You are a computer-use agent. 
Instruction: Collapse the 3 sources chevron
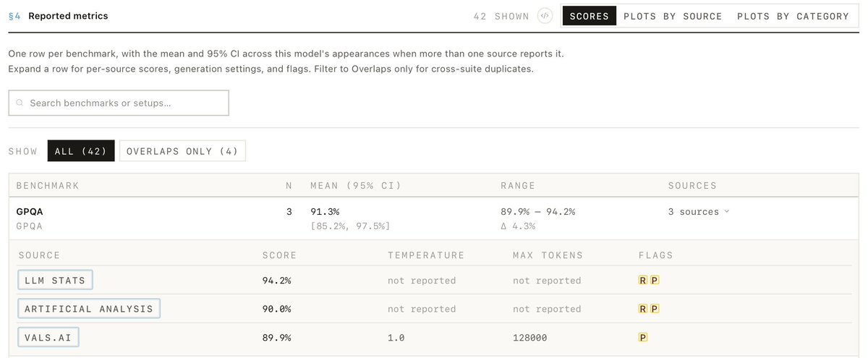click(x=726, y=212)
